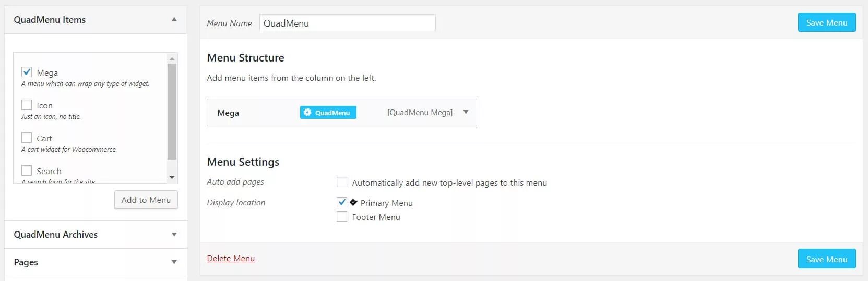
Task: Expand the Pages panel
Action: pos(174,262)
